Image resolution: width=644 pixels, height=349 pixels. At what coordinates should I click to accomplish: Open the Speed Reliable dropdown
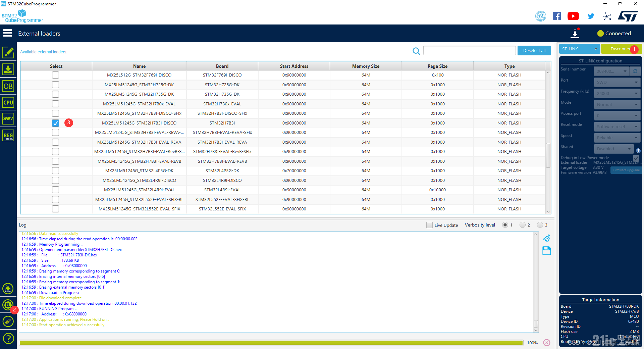coord(617,138)
